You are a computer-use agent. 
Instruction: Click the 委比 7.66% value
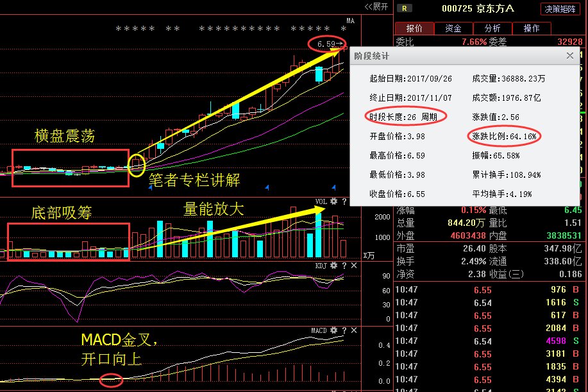(x=475, y=40)
